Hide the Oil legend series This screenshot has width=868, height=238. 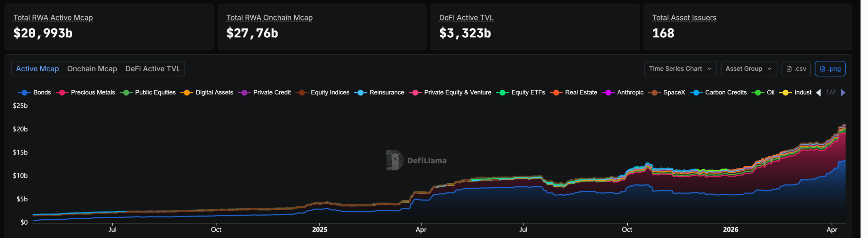(763, 92)
